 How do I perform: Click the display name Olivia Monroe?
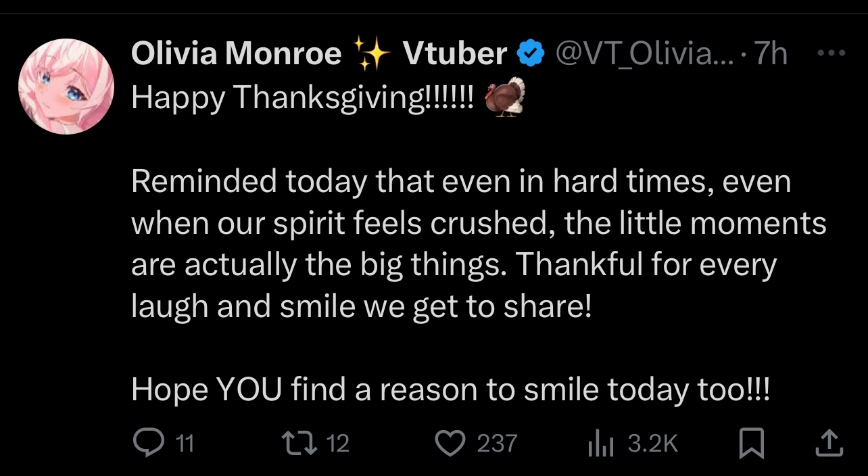click(237, 53)
